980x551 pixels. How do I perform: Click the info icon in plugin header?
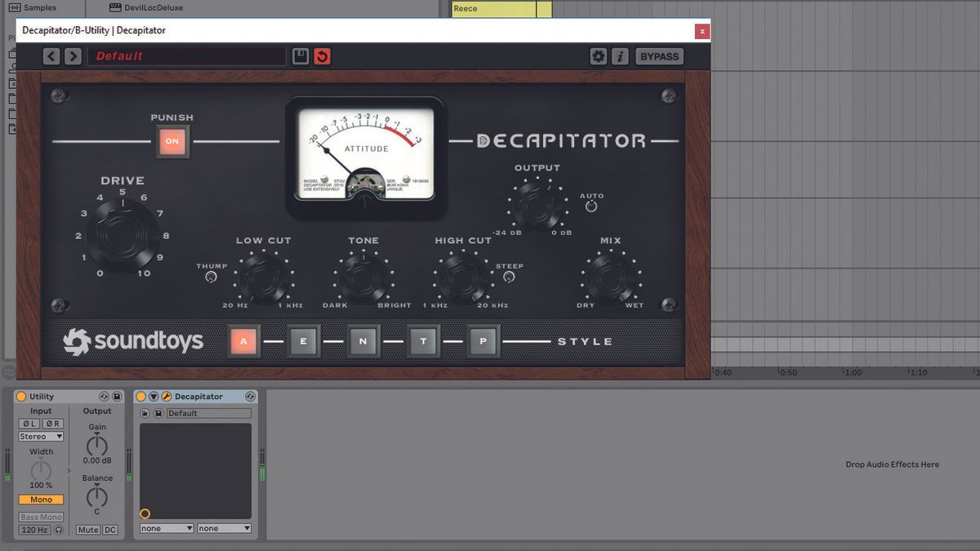click(x=621, y=56)
